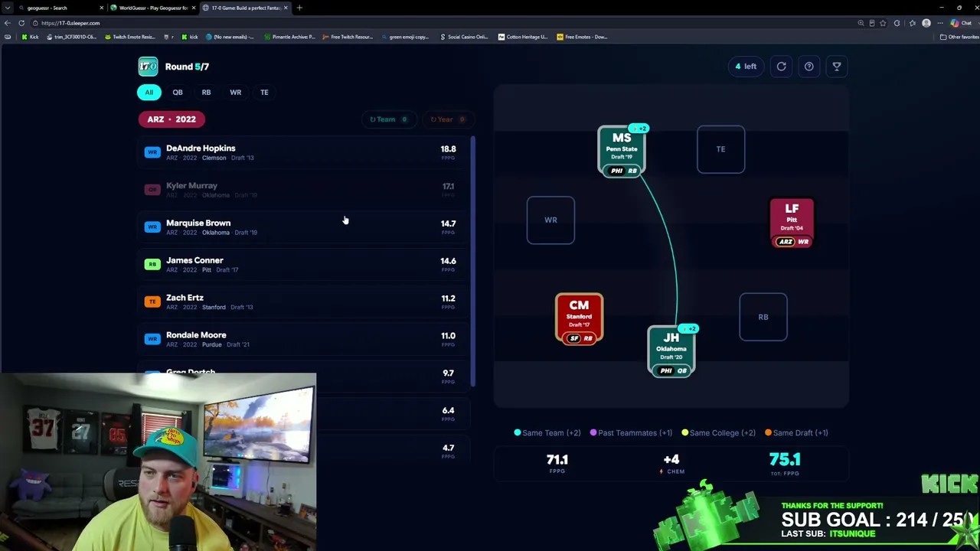Click the Same Team legend entry
This screenshot has height=551, width=980.
coord(547,433)
